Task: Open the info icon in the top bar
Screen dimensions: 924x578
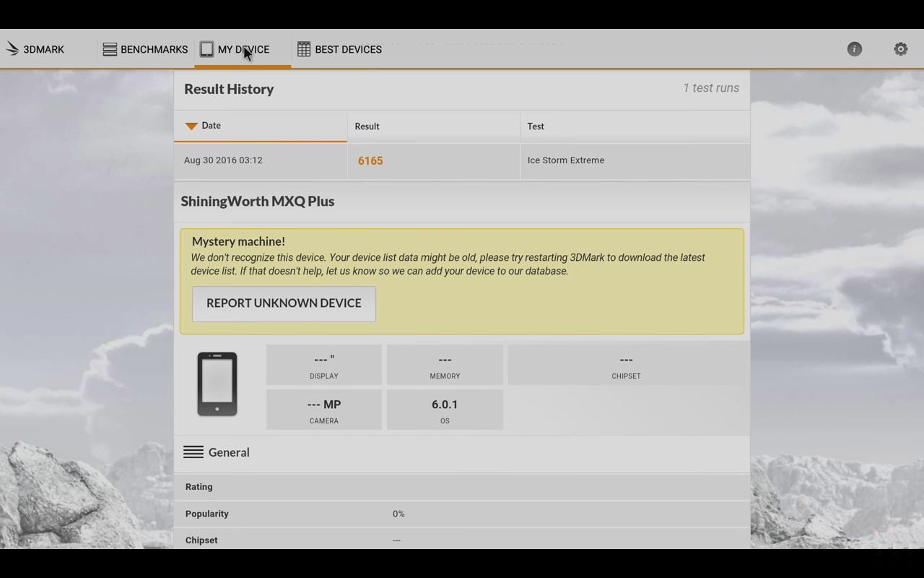Action: 854,49
